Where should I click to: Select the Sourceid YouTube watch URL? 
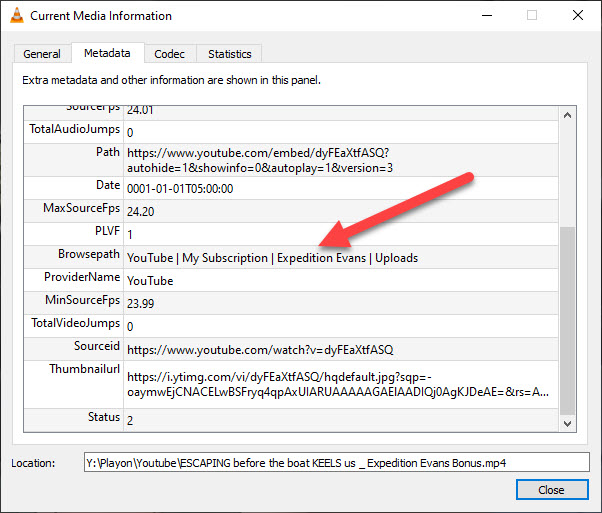click(260, 350)
